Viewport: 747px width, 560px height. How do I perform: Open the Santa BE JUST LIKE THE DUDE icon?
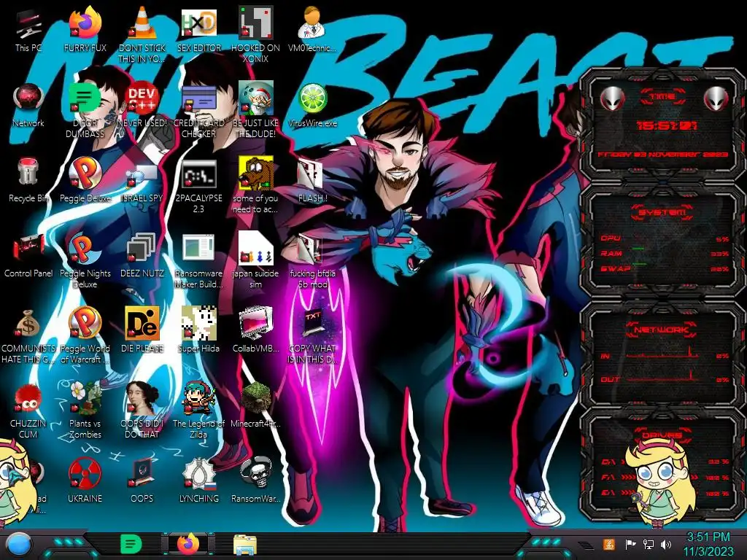[x=256, y=98]
